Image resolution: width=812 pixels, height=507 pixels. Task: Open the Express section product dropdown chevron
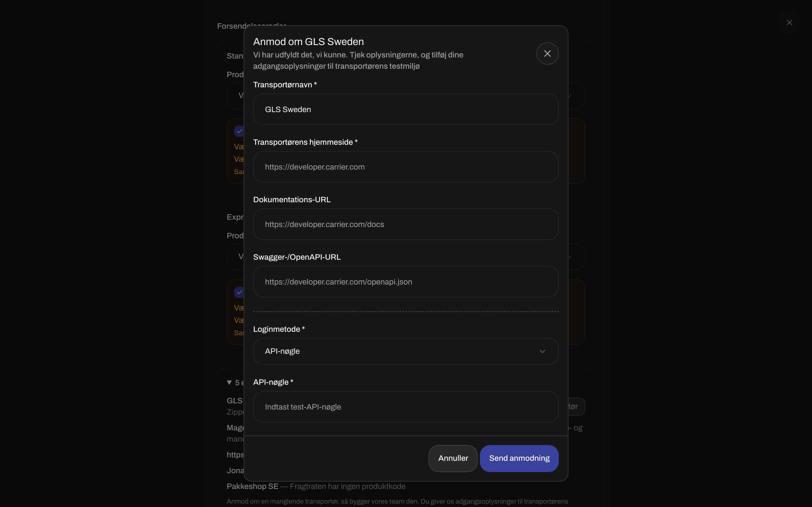(570, 257)
